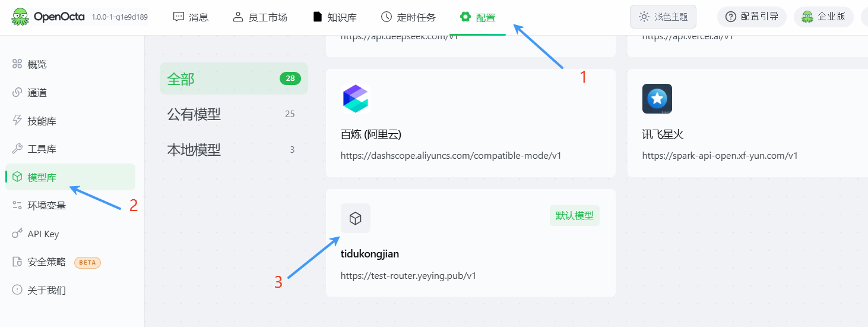The height and width of the screenshot is (327, 868).
Task: Select the 配置 configuration tab
Action: (x=478, y=17)
